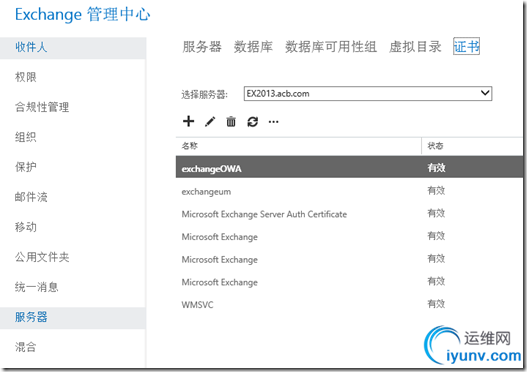Select Microsoft Exchange Server Auth Certificate row

[x=349, y=214]
